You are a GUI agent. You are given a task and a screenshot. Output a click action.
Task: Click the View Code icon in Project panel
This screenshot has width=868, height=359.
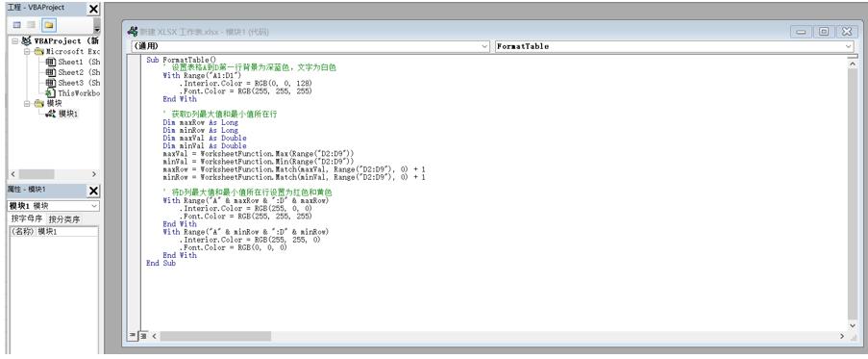(x=16, y=25)
